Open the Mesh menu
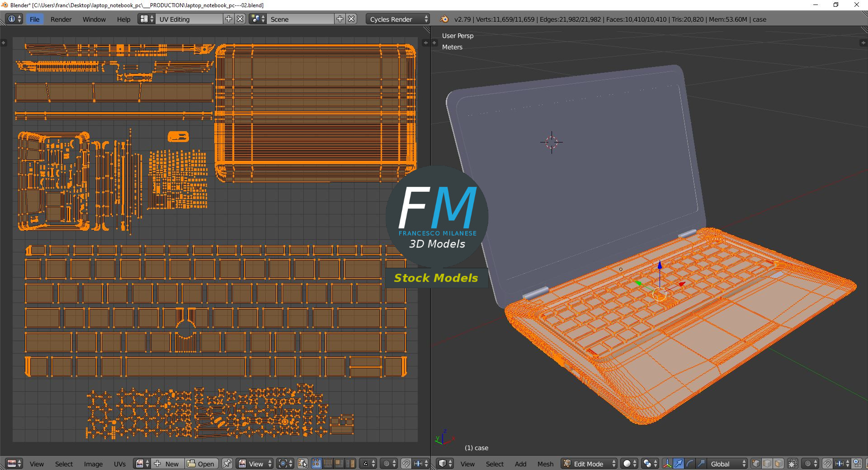This screenshot has width=868, height=470. tap(545, 464)
